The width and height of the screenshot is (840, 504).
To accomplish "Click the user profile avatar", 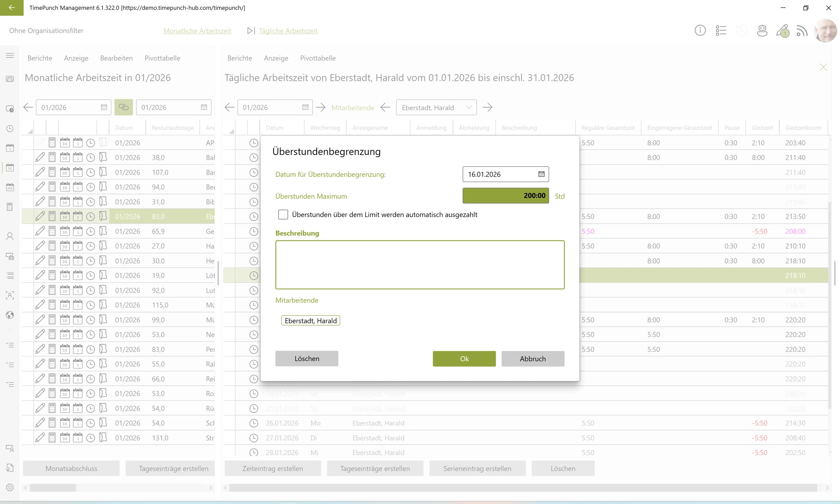I will 826,30.
